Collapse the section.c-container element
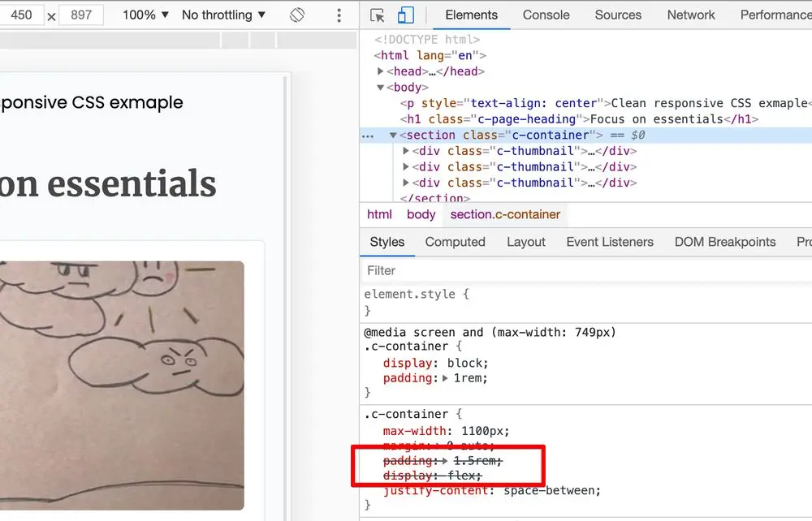Image resolution: width=812 pixels, height=521 pixels. tap(393, 135)
